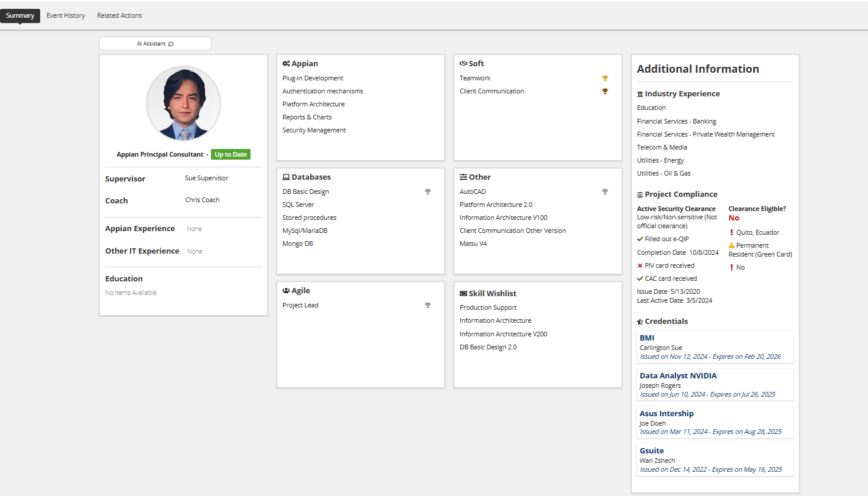
Task: Click DB Basic Design 2.0 wishlist item
Action: (x=488, y=347)
